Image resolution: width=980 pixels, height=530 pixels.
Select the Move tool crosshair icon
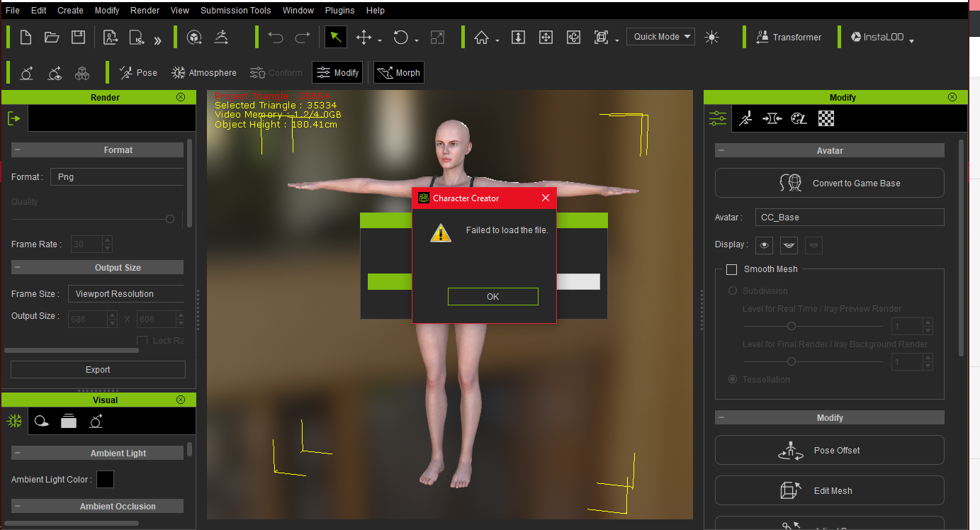click(x=364, y=38)
